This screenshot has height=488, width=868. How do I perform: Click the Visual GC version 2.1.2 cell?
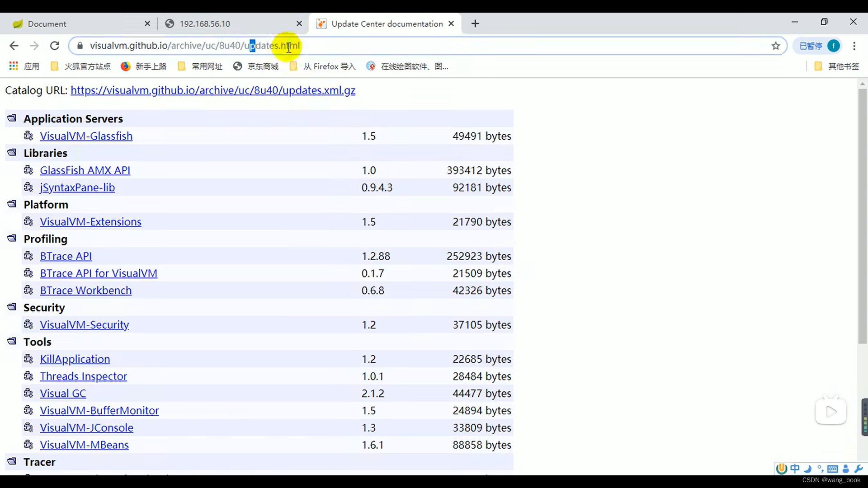coord(373,394)
